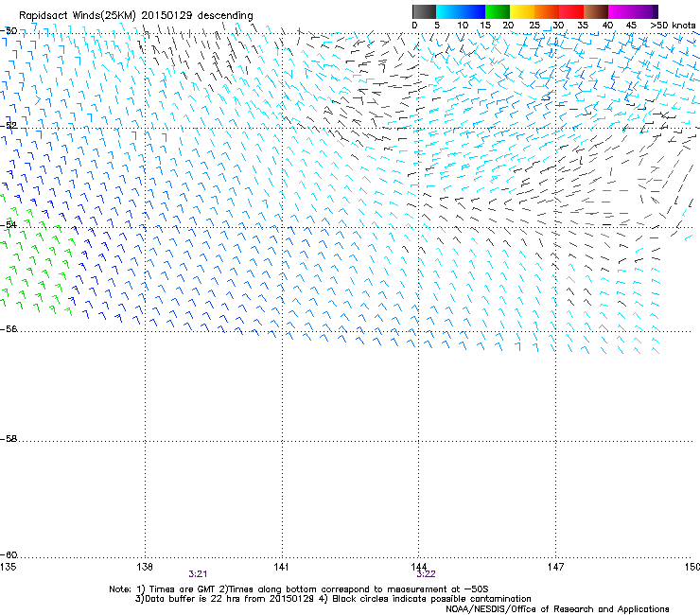The image size is (700, 615).
Task: Click the note line starting 'Note: 1) Times are GMT'
Action: click(x=299, y=589)
